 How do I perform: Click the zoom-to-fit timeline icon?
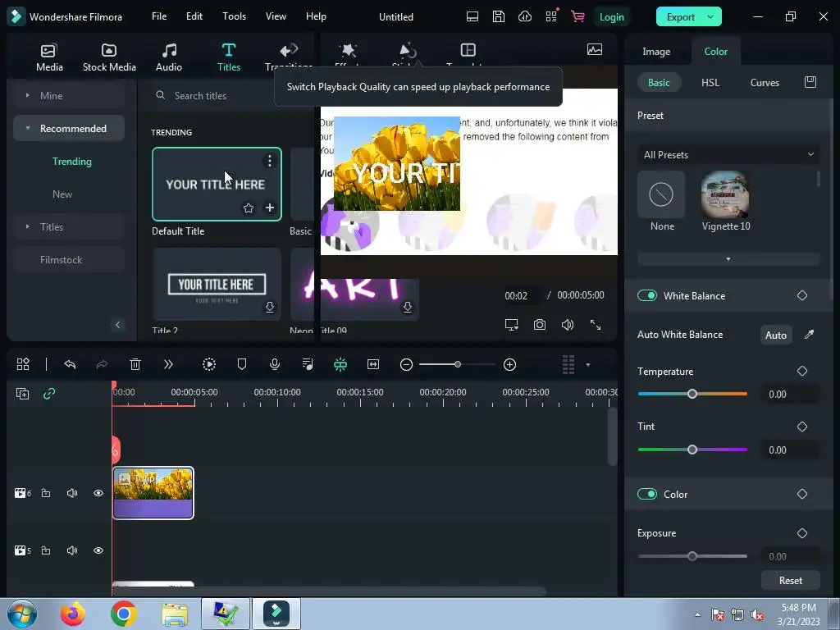coord(373,364)
